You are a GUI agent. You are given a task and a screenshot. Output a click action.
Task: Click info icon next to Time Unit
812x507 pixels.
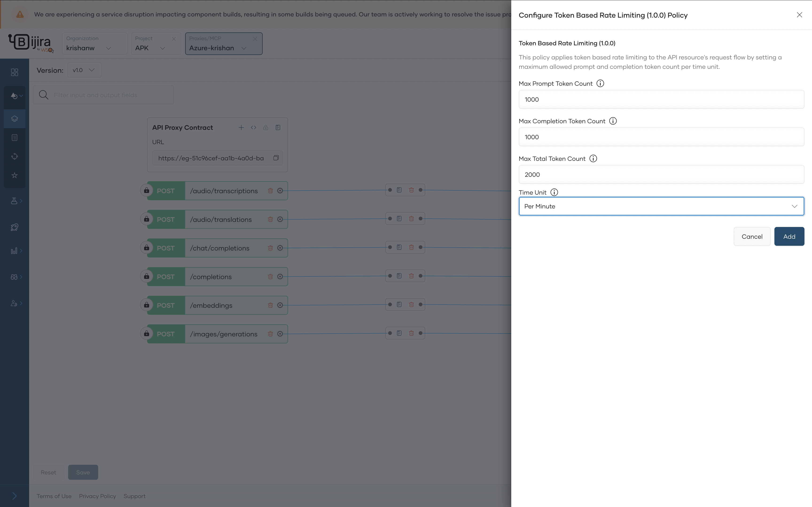(x=554, y=192)
